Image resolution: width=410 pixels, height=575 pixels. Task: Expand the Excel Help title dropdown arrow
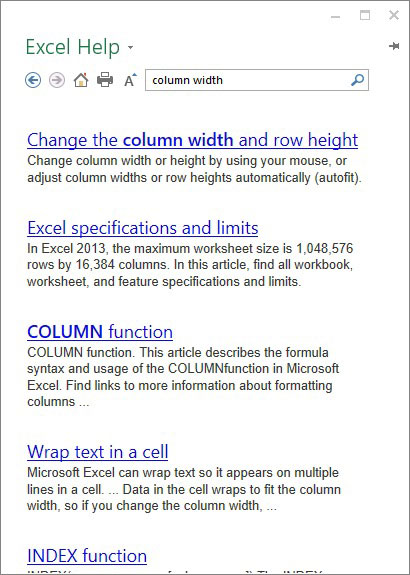[130, 47]
